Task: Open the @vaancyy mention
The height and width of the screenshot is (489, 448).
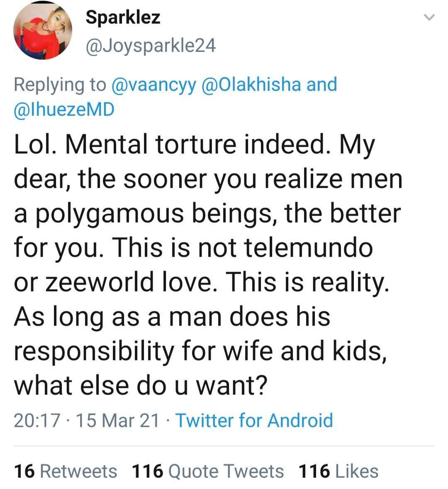Action: pos(154,85)
